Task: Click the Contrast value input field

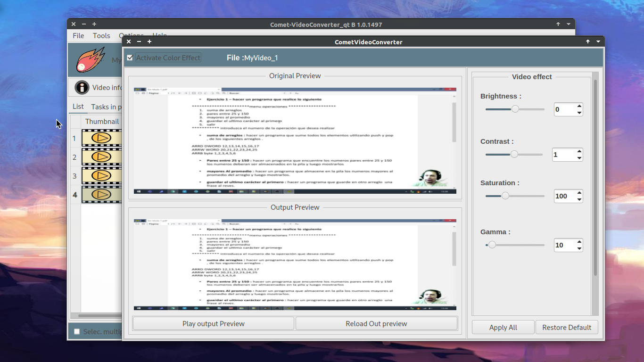Action: pyautogui.click(x=564, y=155)
